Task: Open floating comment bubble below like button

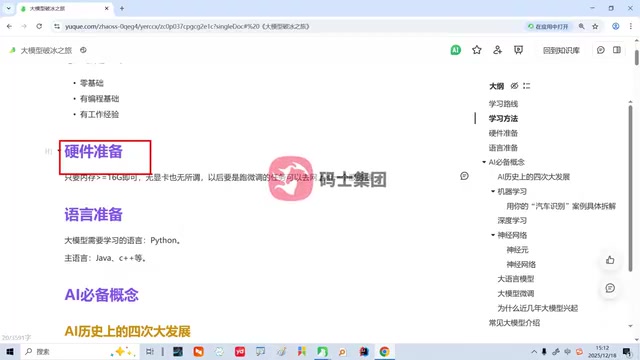Action: (610, 288)
